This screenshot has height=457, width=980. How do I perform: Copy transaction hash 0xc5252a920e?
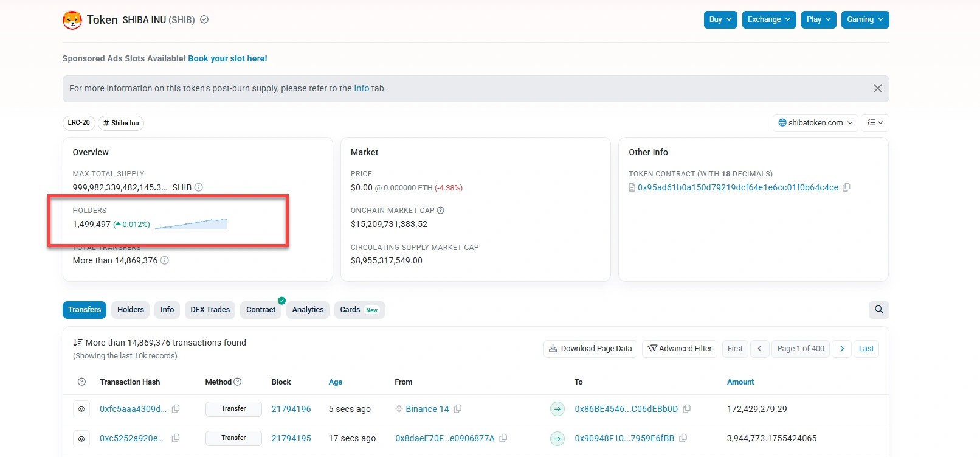(176, 438)
